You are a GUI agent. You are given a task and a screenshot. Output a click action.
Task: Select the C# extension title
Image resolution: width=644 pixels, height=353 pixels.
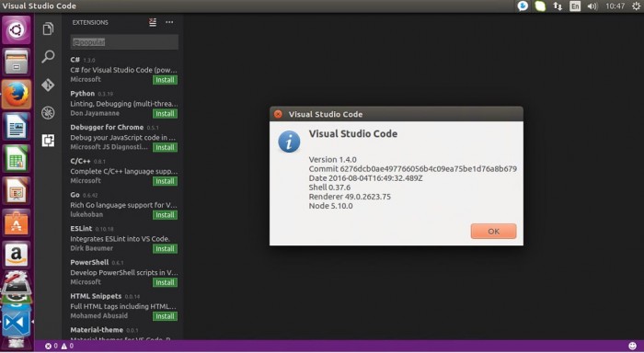click(75, 60)
